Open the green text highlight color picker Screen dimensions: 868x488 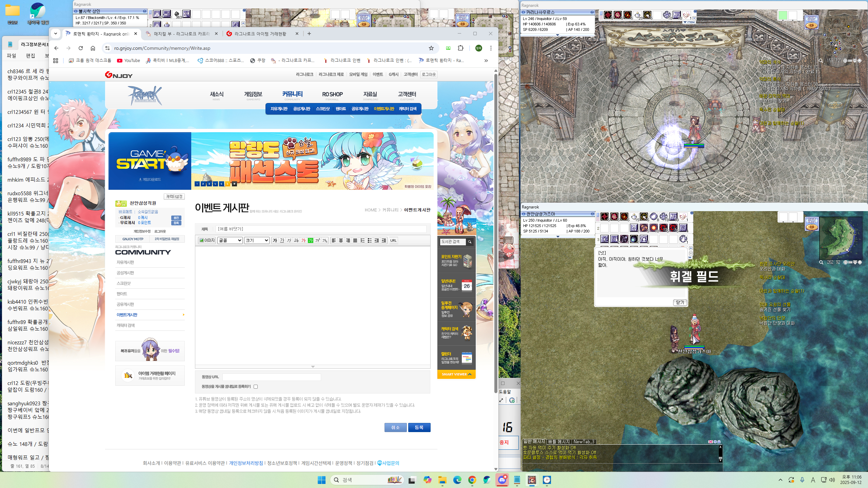pyautogui.click(x=310, y=240)
